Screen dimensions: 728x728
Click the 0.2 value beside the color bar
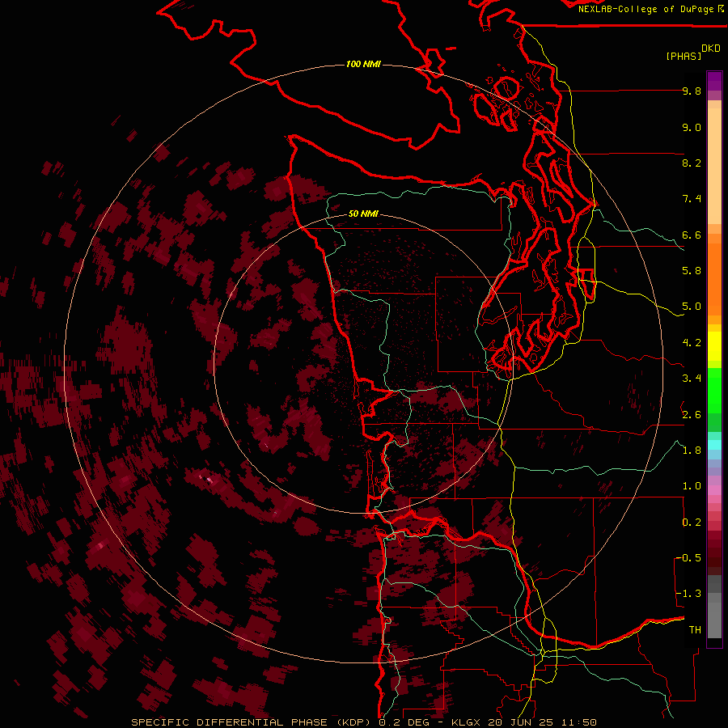692,523
